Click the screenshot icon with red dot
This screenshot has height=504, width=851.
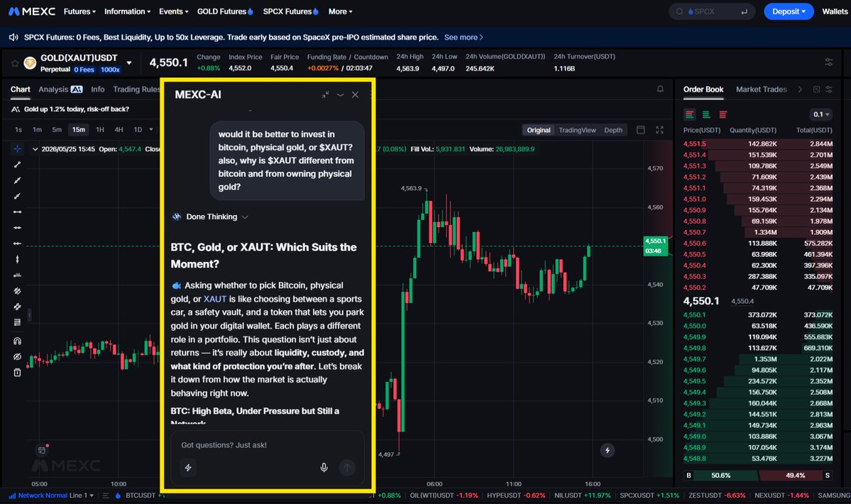pos(42,450)
